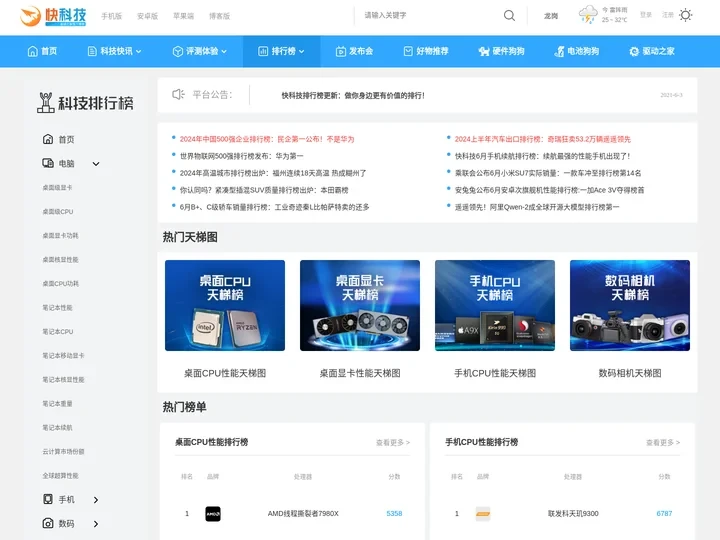
Task: Click the sidebar home icon beside 首页
Action: [48, 139]
